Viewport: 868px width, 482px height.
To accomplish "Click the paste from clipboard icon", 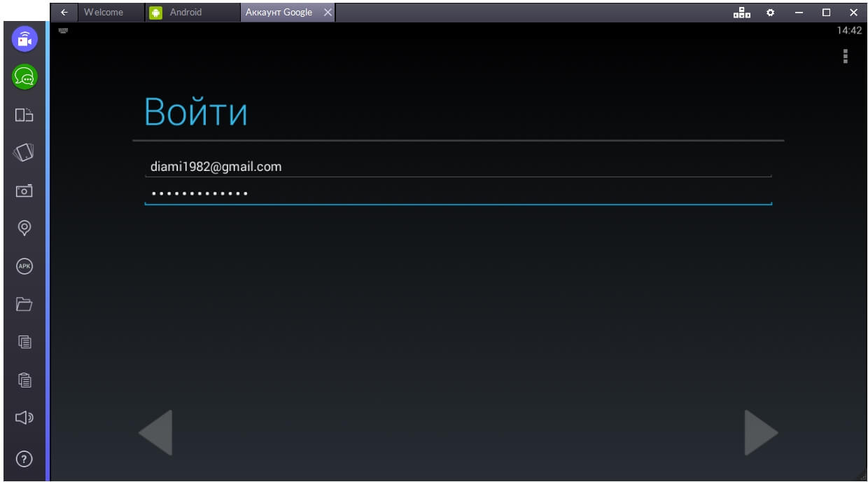I will pos(24,380).
